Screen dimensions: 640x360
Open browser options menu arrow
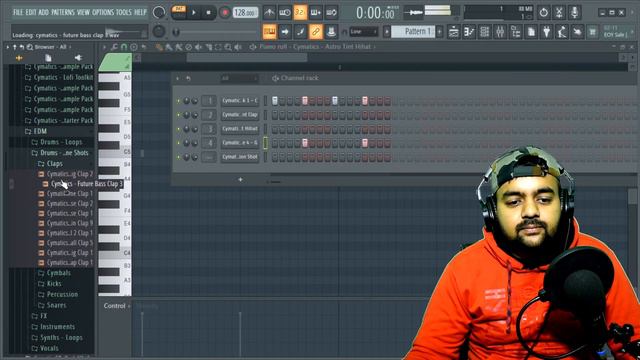(8, 47)
